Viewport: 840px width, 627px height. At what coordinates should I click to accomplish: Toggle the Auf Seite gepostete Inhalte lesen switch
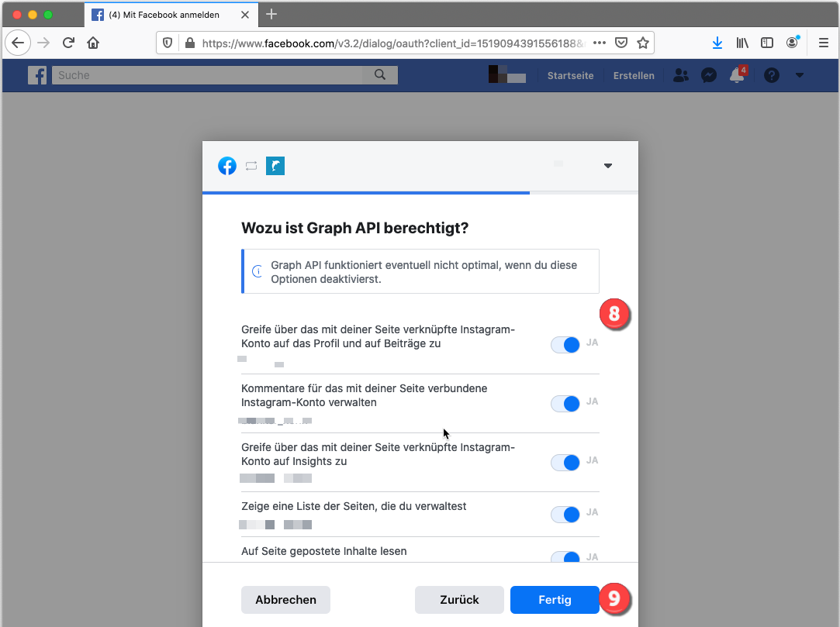click(565, 556)
